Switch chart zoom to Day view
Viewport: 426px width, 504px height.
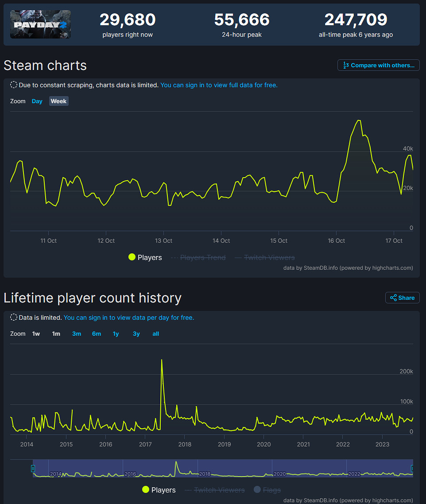[x=37, y=101]
